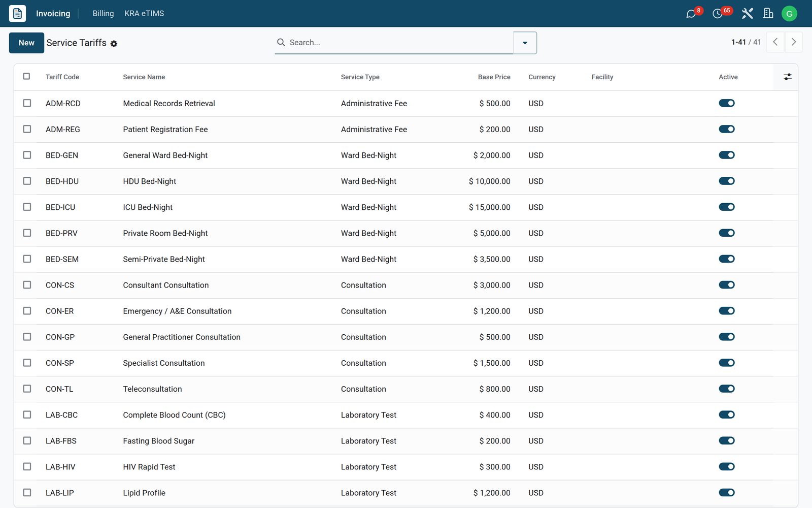Disable Active switch for CON-GP
The width and height of the screenshot is (812, 508).
727,337
